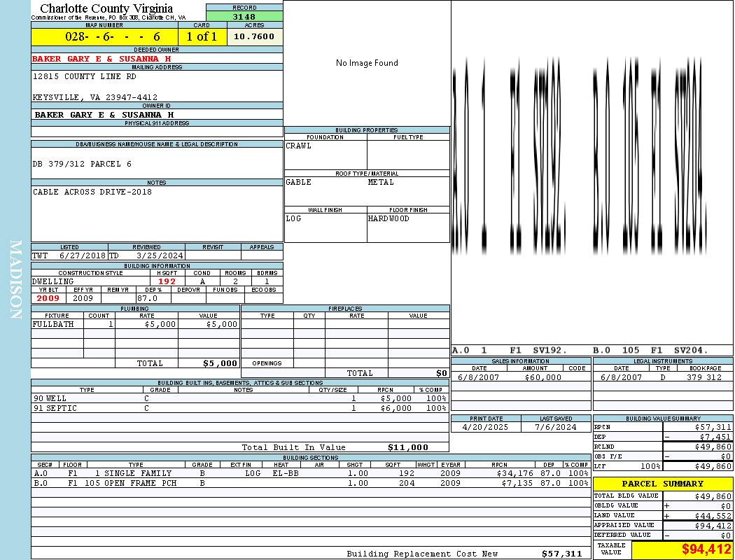
Task: Click the sale amount $60,000
Action: tap(542, 377)
